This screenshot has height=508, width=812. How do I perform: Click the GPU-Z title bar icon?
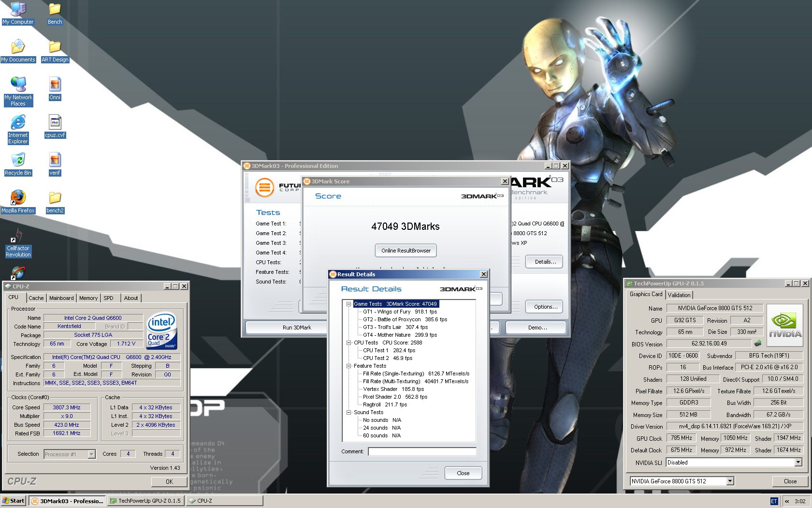(x=630, y=284)
